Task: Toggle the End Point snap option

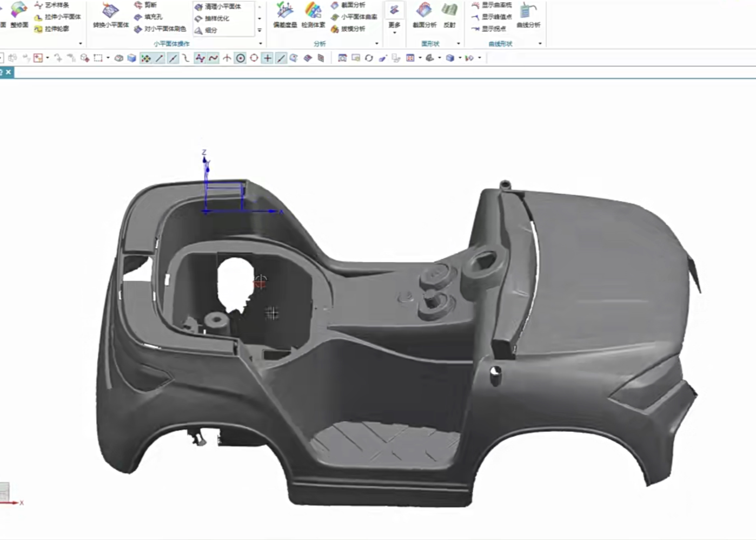Action: pos(160,58)
